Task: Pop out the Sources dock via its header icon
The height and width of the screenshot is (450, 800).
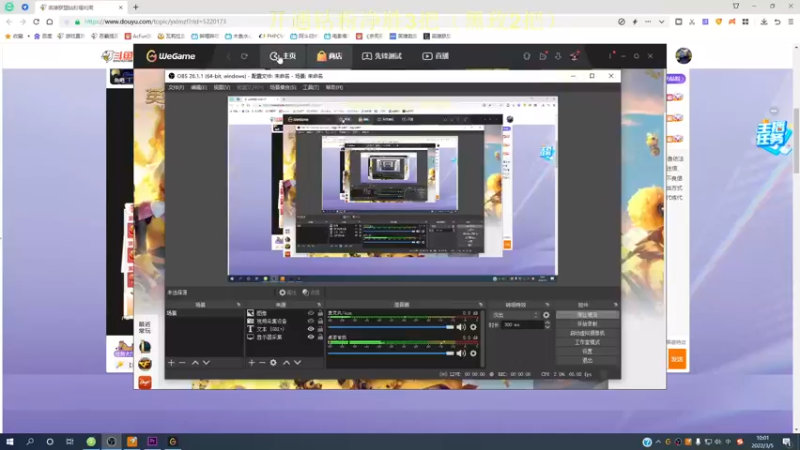Action: (x=319, y=305)
